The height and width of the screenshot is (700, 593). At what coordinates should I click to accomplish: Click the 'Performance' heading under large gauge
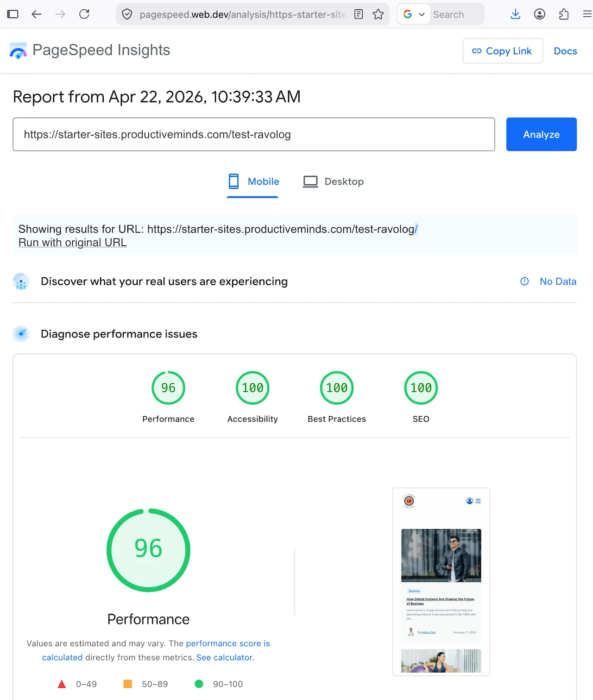coord(148,619)
